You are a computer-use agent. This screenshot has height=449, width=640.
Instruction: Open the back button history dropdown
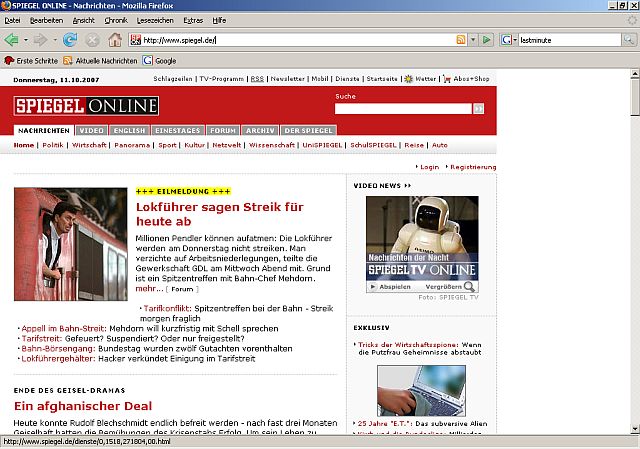tap(25, 40)
